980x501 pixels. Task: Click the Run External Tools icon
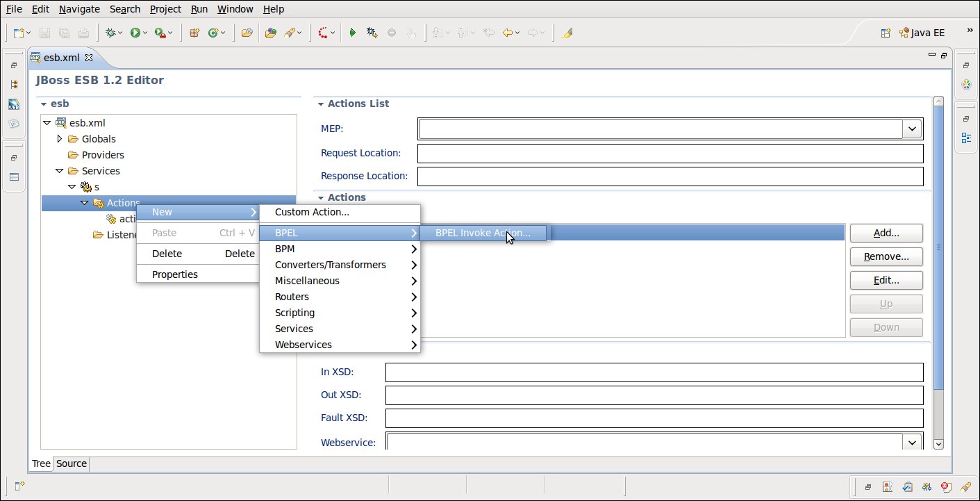(x=160, y=33)
